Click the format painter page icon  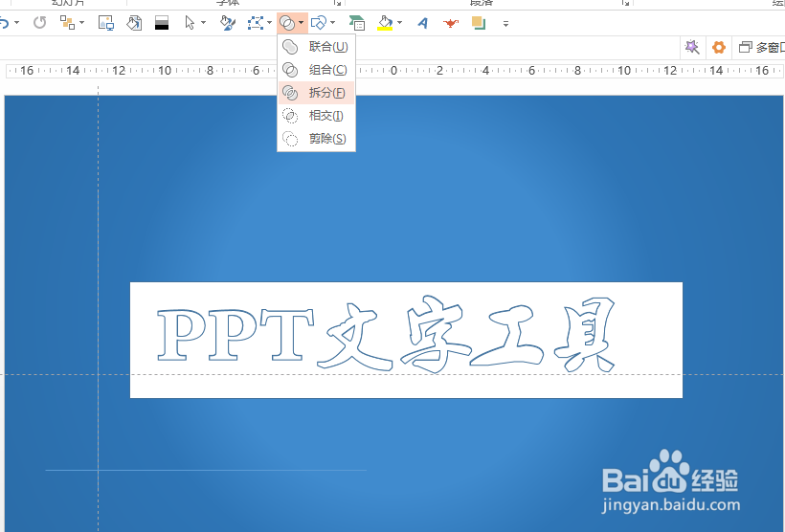pyautogui.click(x=134, y=23)
